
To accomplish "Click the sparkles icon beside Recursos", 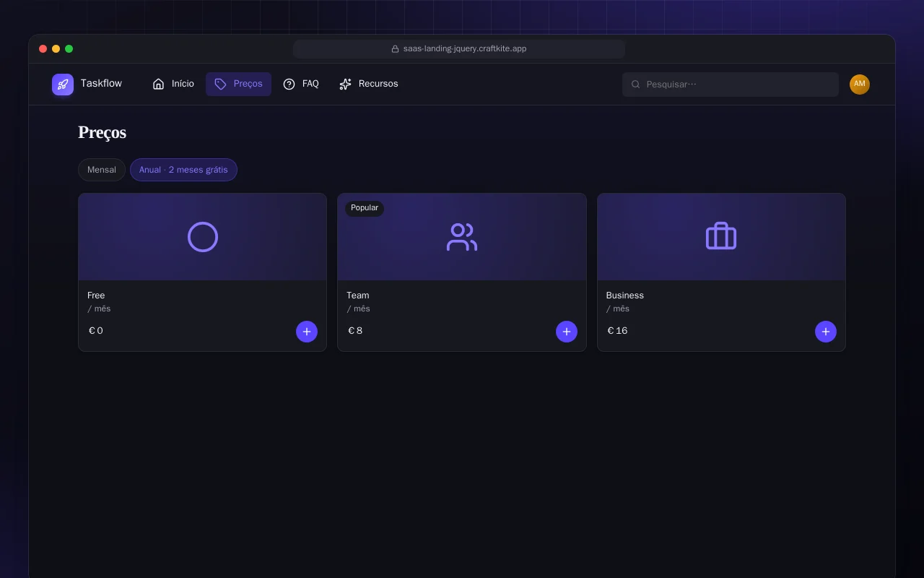I will click(346, 84).
